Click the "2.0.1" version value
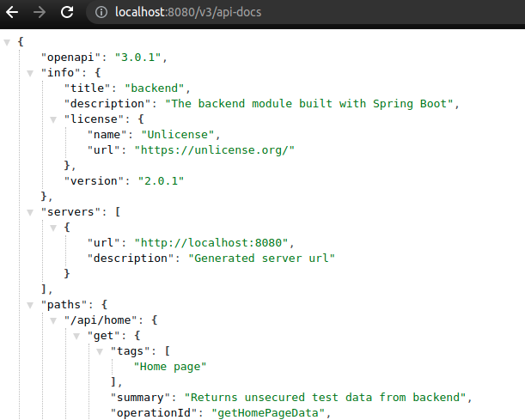The height and width of the screenshot is (420, 525). 161,181
